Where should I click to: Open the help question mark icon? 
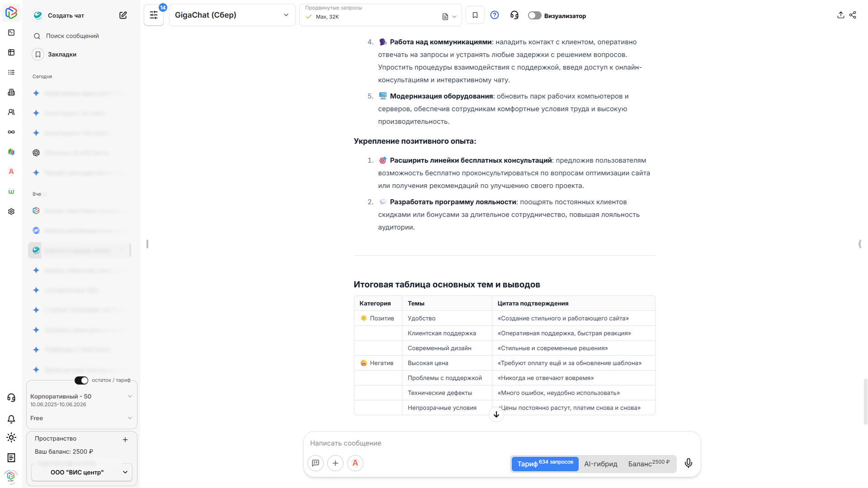pos(495,15)
